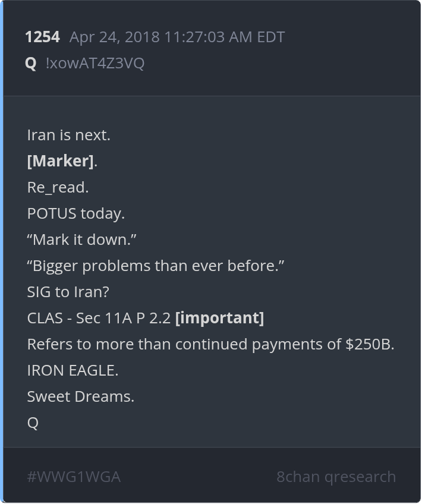This screenshot has height=504, width=422.
Task: Click the "Re_read." line
Action: (58, 187)
